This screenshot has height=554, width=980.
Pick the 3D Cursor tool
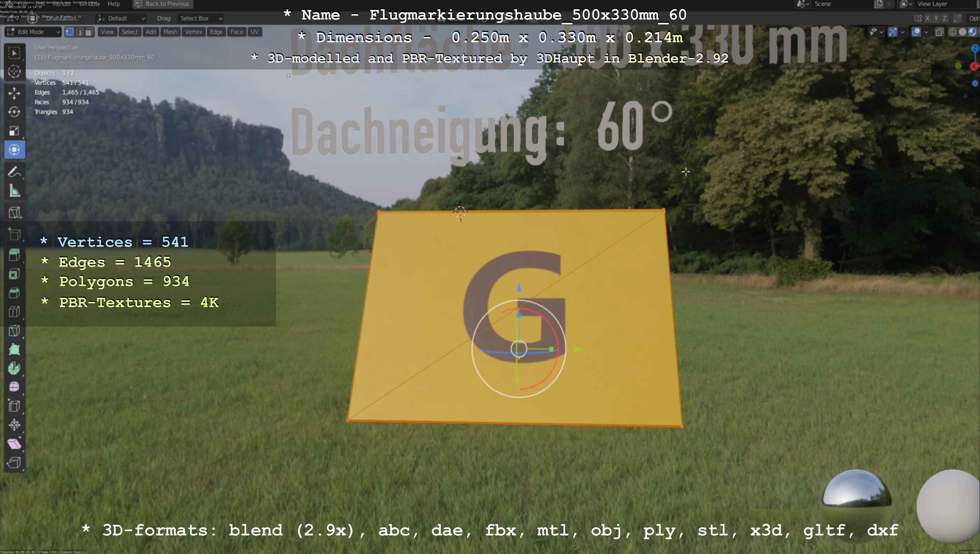click(14, 72)
